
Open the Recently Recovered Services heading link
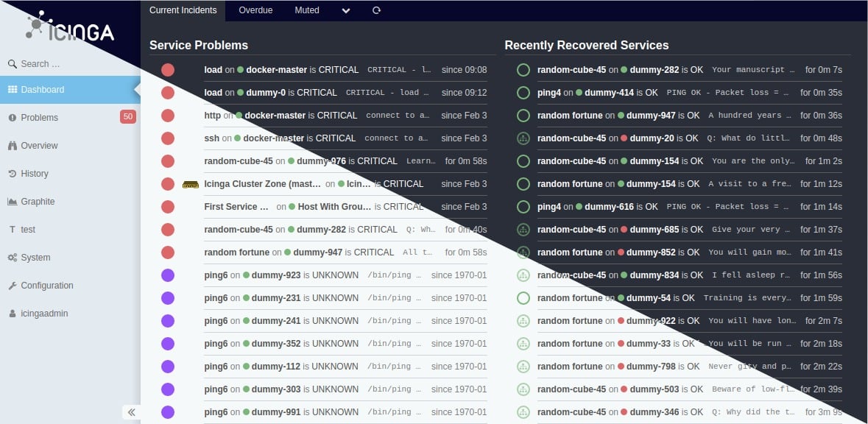(x=587, y=46)
